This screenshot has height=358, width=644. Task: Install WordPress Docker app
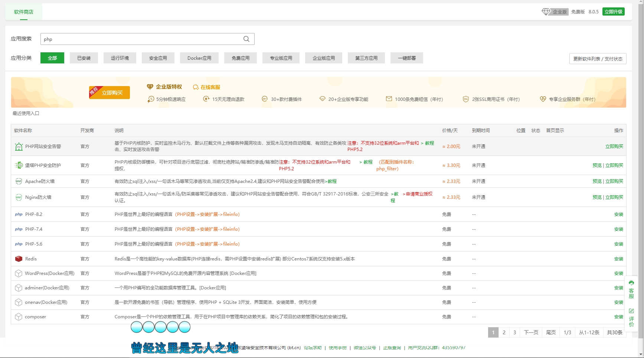click(619, 273)
